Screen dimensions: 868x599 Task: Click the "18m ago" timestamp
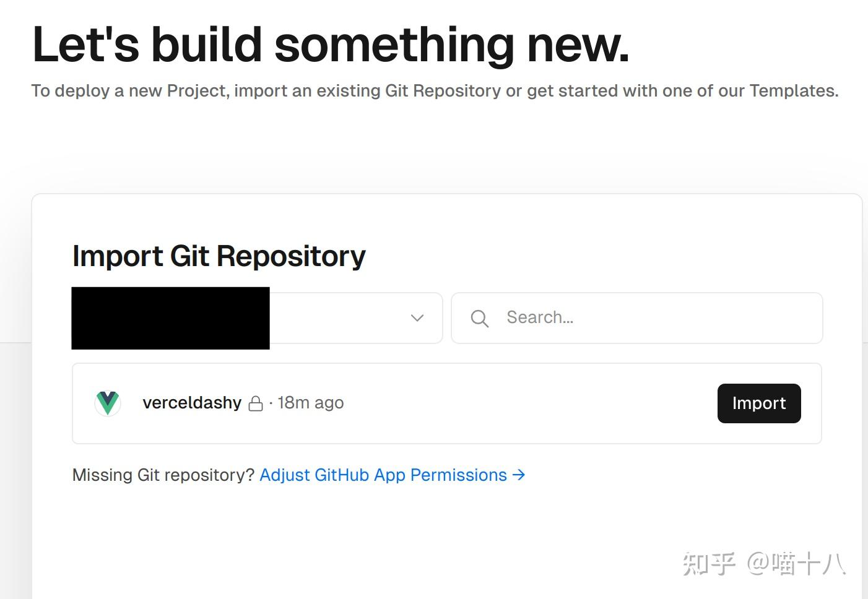coord(311,403)
